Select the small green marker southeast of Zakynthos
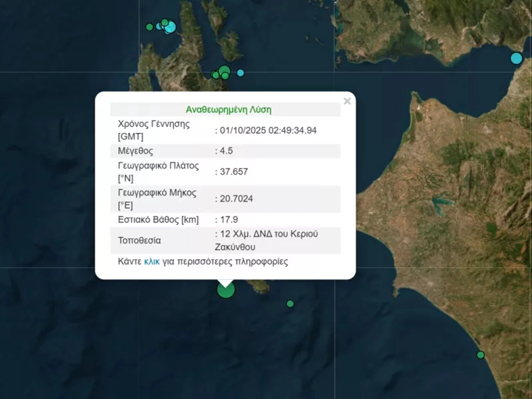 [x=290, y=304]
